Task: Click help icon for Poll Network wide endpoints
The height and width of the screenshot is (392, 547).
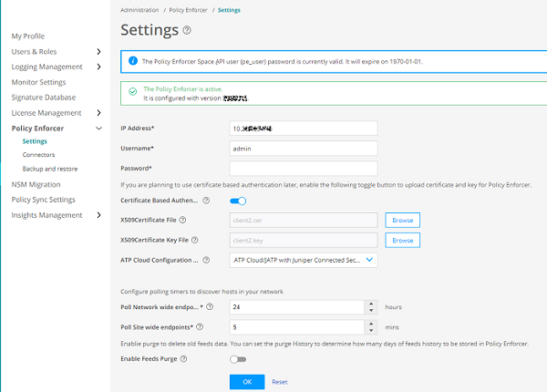Action: tap(211, 307)
